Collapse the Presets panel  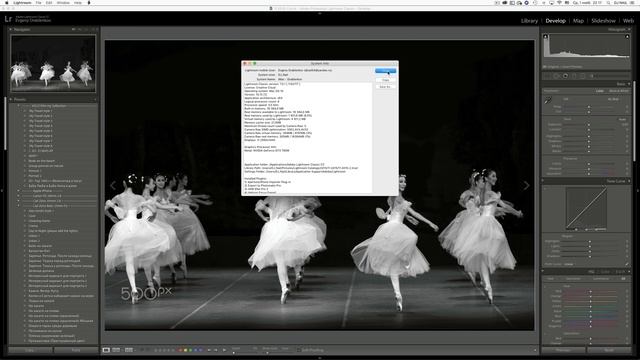[x=11, y=99]
